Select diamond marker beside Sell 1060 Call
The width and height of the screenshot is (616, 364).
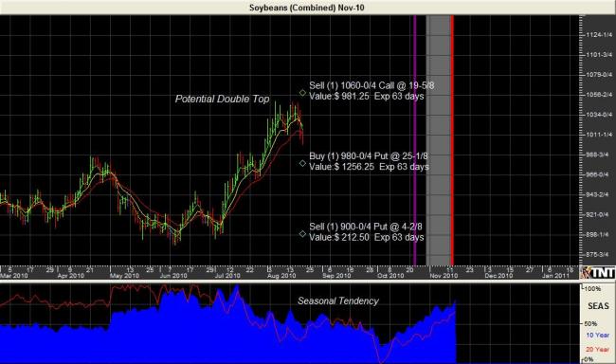pyautogui.click(x=302, y=93)
